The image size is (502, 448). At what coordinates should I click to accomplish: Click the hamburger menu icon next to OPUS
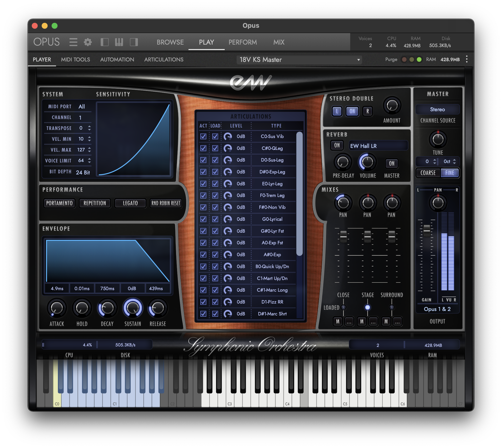point(73,42)
